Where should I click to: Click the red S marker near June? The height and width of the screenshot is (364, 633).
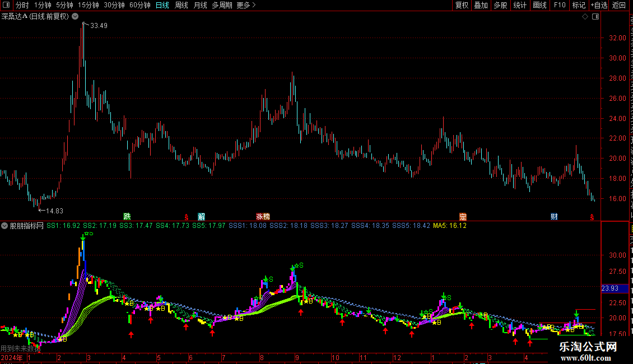coord(186,217)
